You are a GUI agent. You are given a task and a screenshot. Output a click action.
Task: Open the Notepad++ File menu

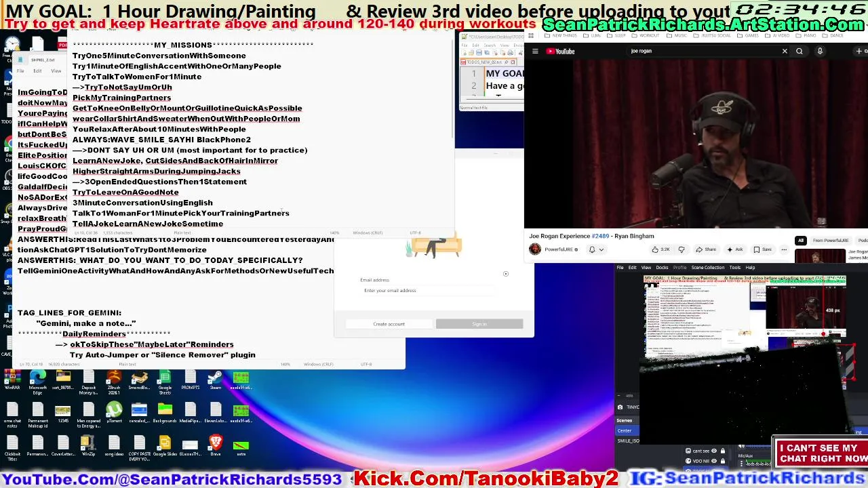(465, 45)
